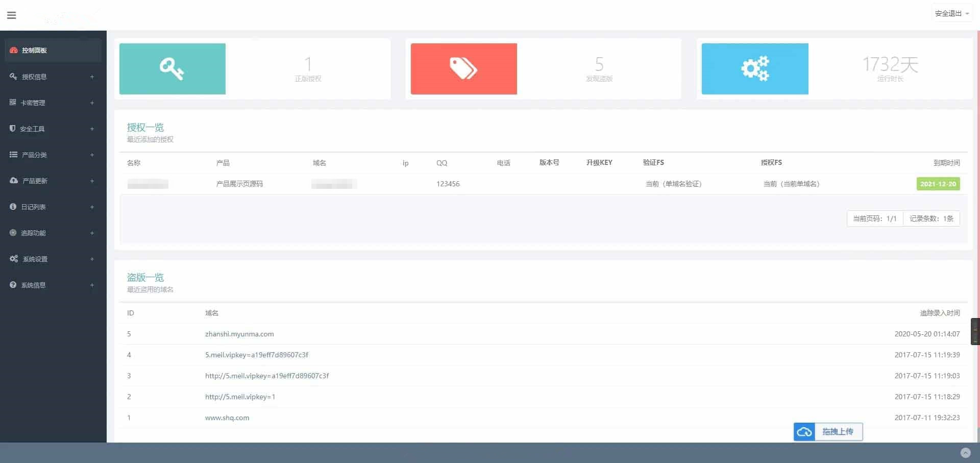
Task: Click the blue gears tile for 运行时长
Action: pyautogui.click(x=755, y=68)
